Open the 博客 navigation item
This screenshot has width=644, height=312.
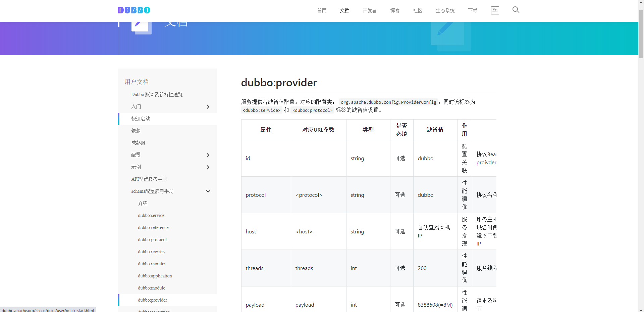(x=395, y=10)
